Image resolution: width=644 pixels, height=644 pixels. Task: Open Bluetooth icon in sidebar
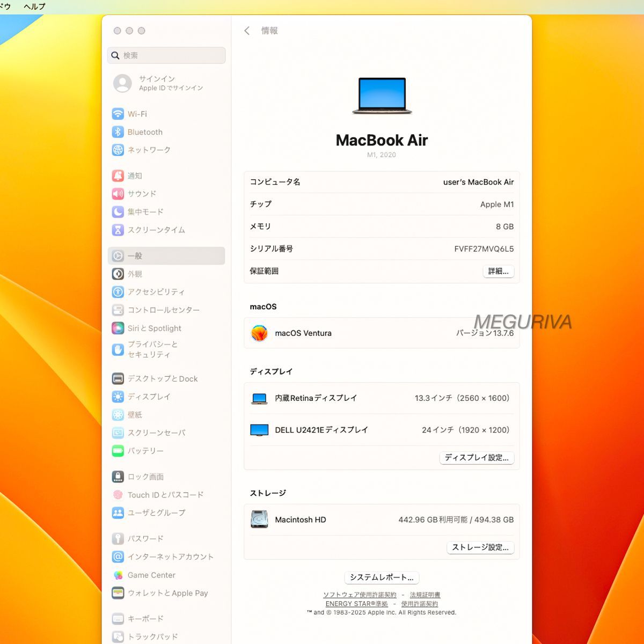click(118, 132)
